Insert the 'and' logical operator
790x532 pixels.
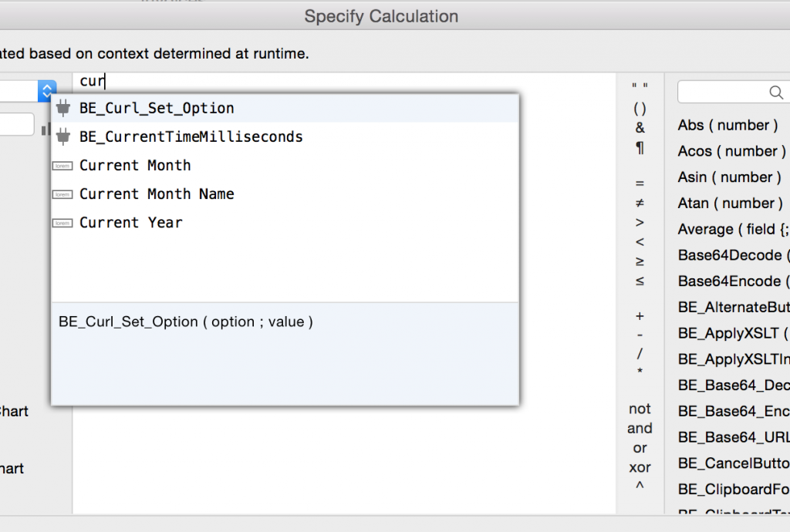coord(640,428)
